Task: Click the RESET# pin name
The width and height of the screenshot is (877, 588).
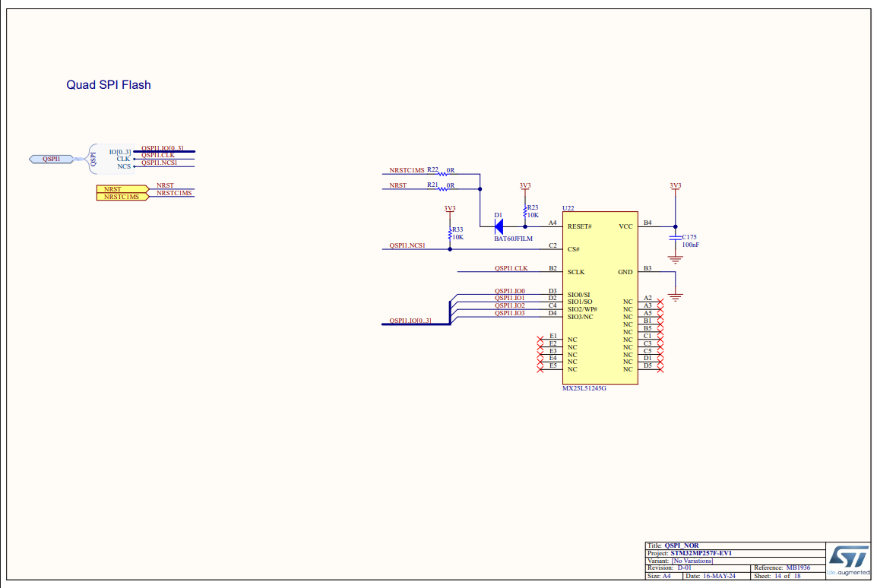Action: [x=579, y=226]
